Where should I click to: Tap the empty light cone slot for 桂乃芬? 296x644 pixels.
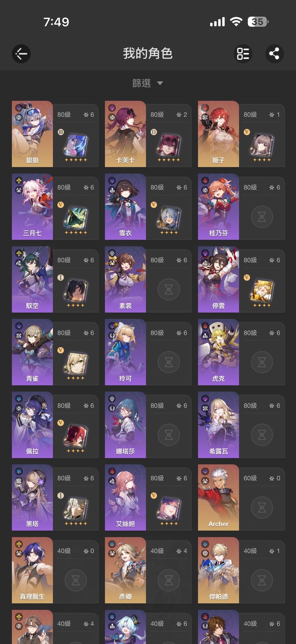[x=262, y=217]
